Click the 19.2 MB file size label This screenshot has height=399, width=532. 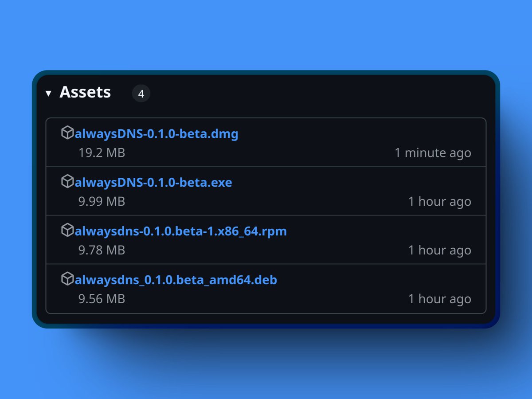[x=102, y=153]
